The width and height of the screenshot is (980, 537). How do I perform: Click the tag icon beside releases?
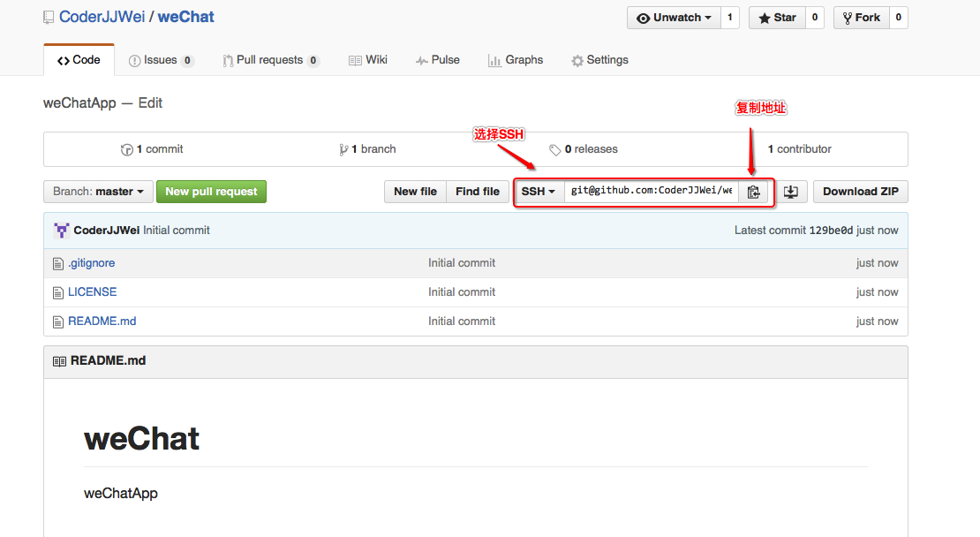pyautogui.click(x=555, y=149)
